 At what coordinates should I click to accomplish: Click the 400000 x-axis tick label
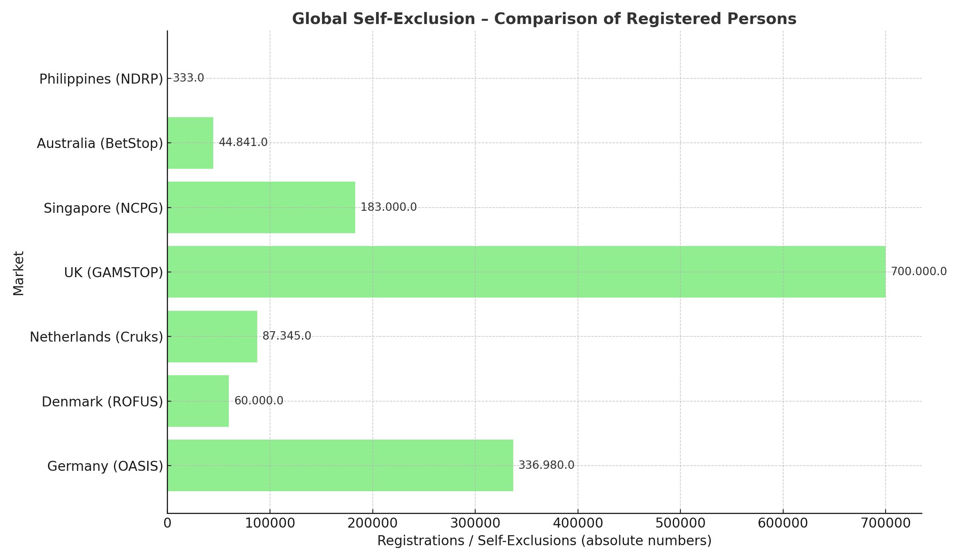pyautogui.click(x=578, y=523)
